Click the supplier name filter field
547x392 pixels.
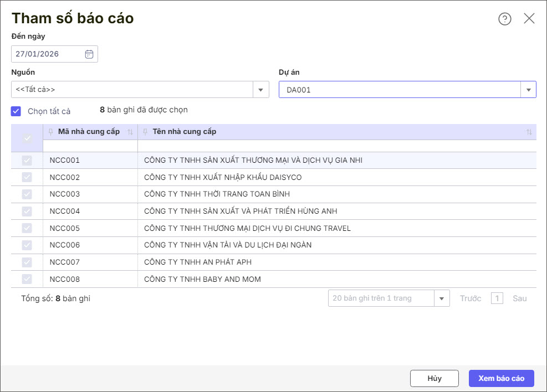336,146
